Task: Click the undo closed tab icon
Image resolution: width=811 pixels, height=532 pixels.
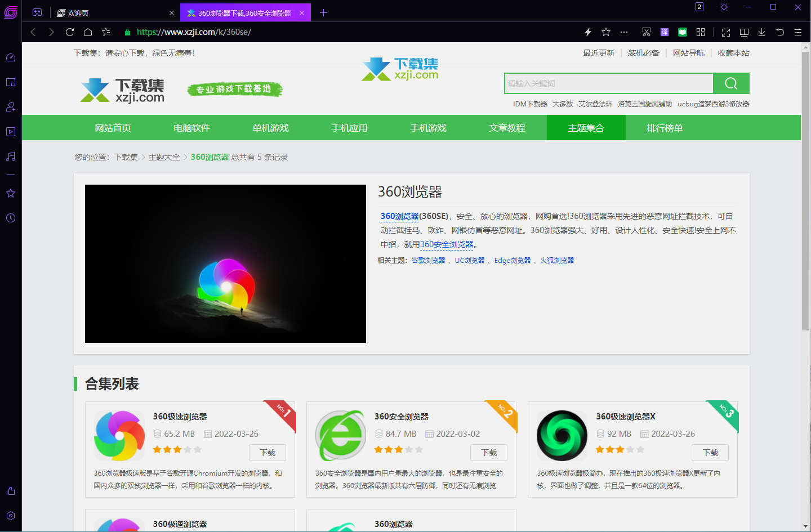Action: [780, 32]
